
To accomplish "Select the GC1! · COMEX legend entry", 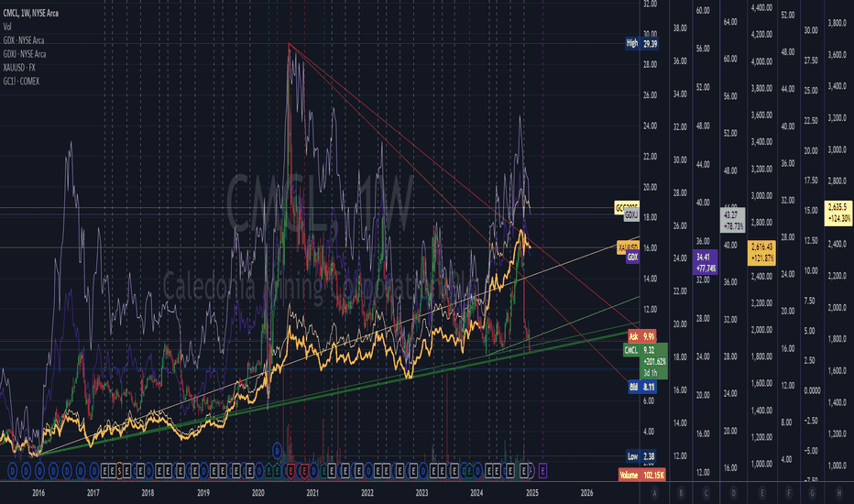I will pos(21,82).
